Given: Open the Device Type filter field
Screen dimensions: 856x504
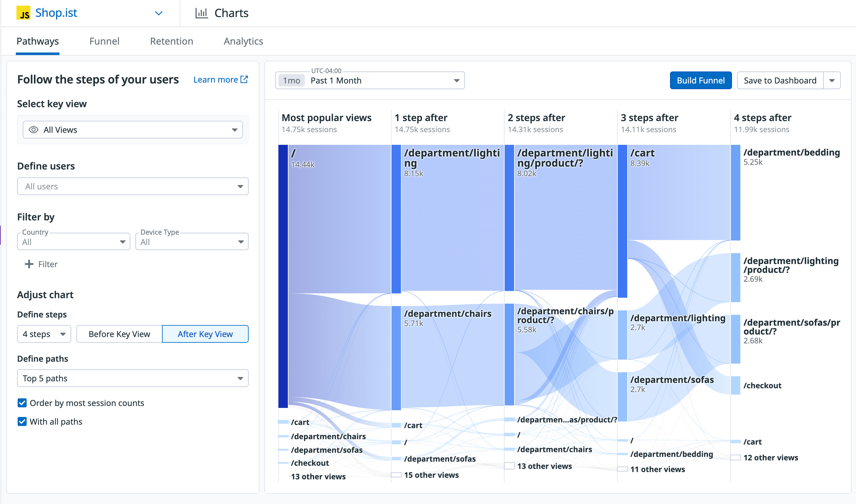Looking at the screenshot, I should click(192, 242).
